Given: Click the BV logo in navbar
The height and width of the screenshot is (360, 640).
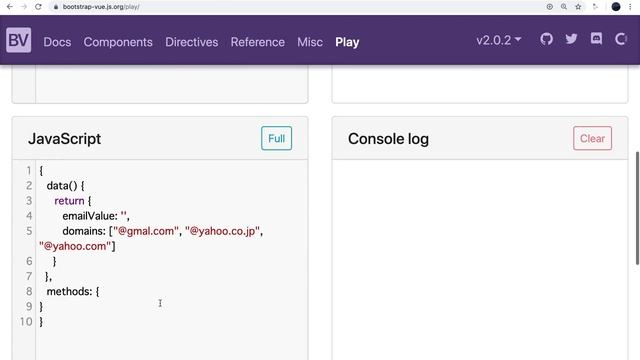Looking at the screenshot, I should (18, 40).
